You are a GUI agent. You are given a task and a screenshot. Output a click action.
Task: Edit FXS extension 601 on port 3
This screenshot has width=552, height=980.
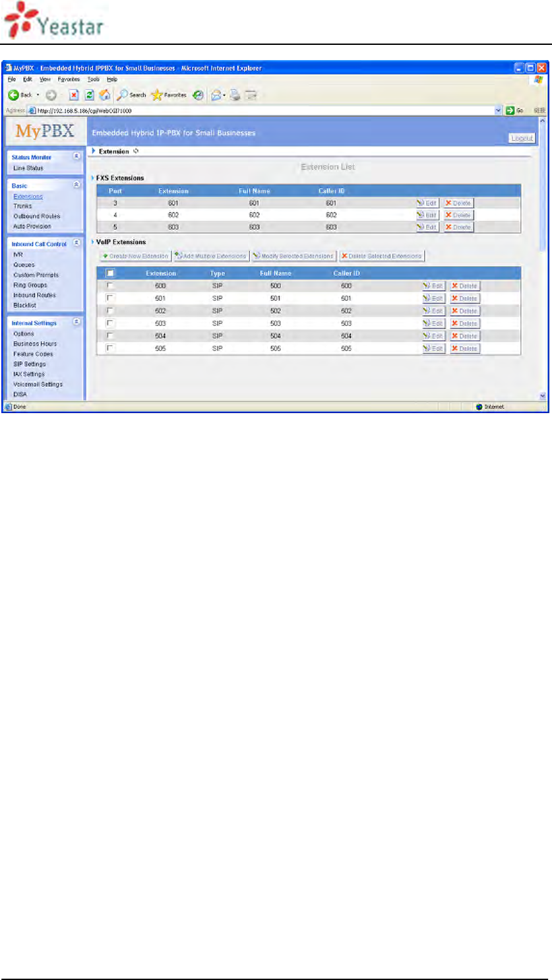click(x=427, y=203)
